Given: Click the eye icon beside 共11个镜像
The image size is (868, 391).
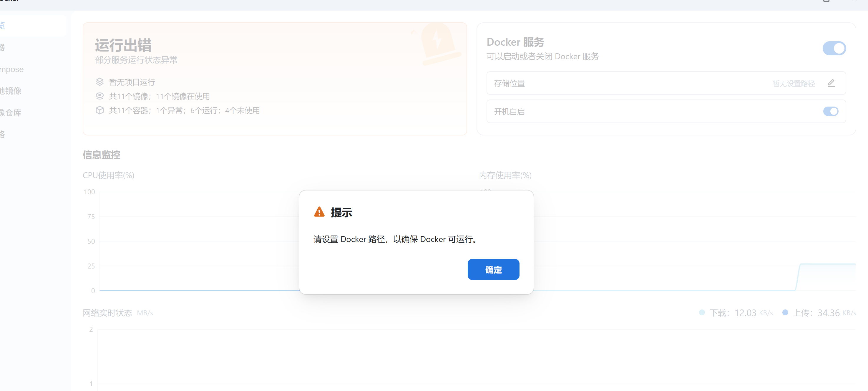Looking at the screenshot, I should [x=100, y=96].
